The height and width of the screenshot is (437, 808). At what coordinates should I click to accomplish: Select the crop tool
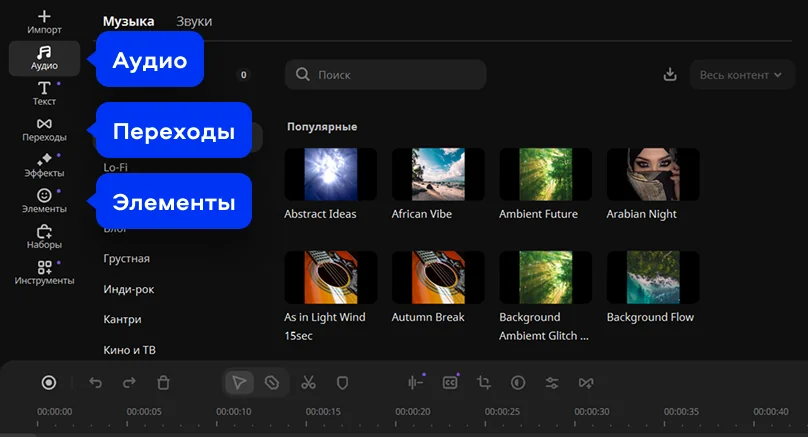(x=484, y=383)
